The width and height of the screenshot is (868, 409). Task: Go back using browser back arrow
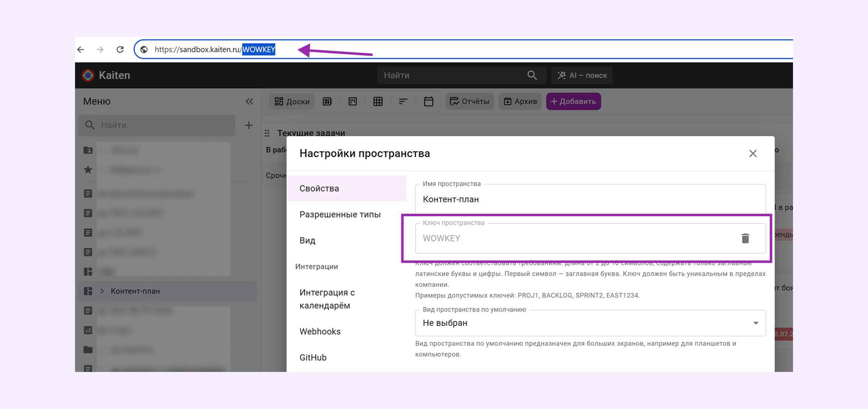[81, 49]
